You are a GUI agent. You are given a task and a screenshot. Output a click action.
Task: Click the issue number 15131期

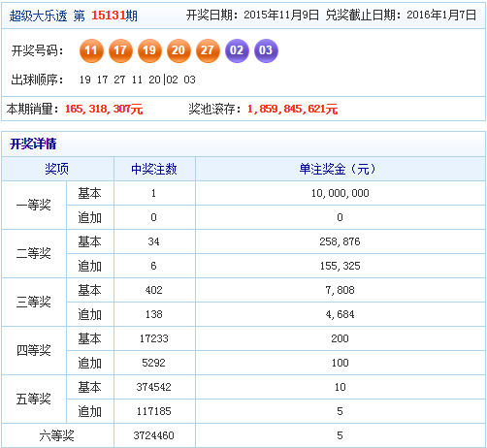114,16
